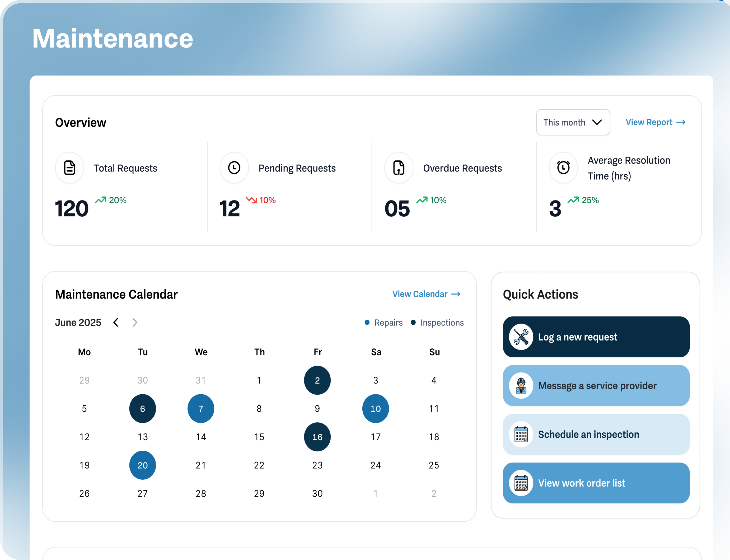Open the View Calendar link
Screen dimensions: 730x560
tap(426, 294)
